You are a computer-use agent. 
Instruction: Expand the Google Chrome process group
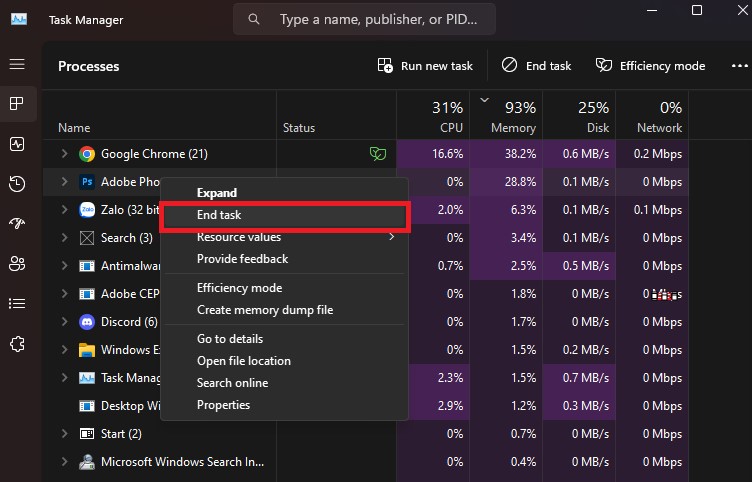[x=64, y=153]
